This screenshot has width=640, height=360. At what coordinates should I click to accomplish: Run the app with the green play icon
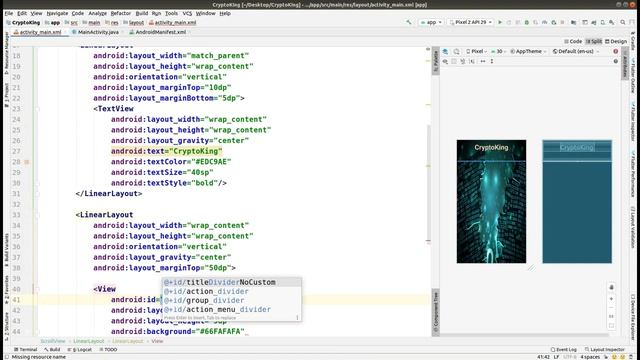500,22
